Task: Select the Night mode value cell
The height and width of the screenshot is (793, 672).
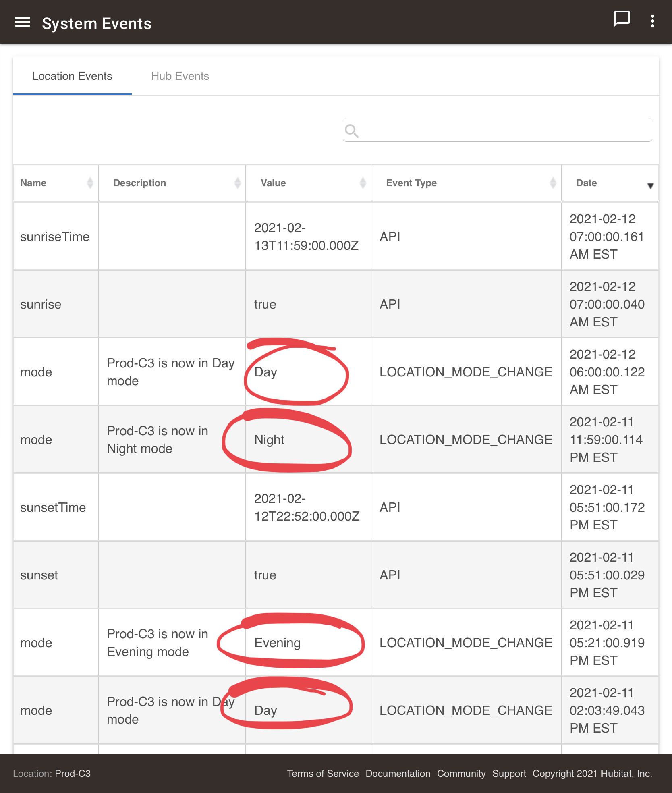Action: pos(308,440)
